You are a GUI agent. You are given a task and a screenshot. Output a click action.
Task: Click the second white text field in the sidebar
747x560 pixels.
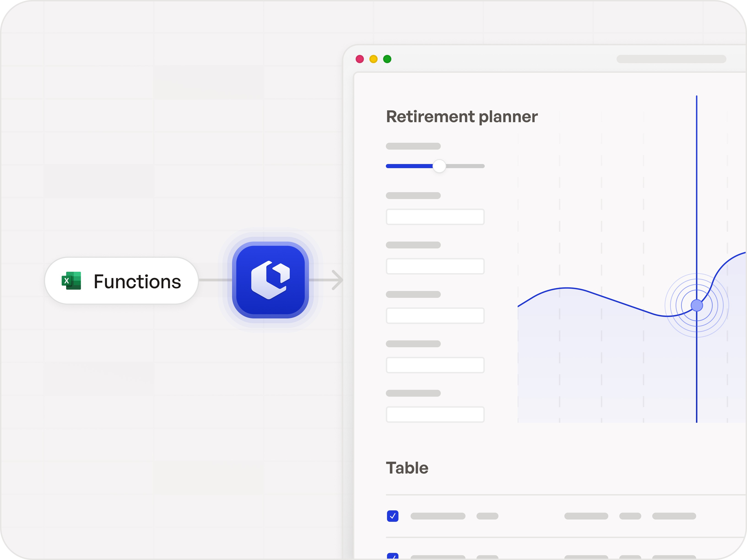435,267
